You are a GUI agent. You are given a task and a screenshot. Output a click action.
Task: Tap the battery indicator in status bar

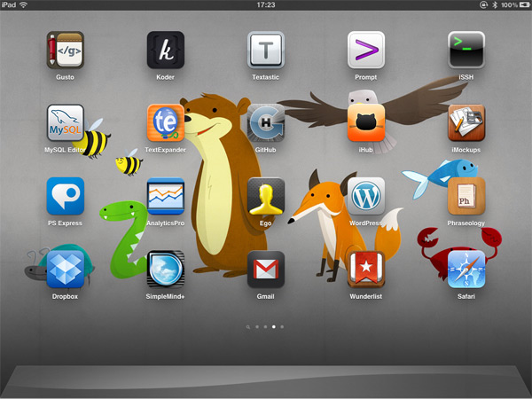coord(525,4)
